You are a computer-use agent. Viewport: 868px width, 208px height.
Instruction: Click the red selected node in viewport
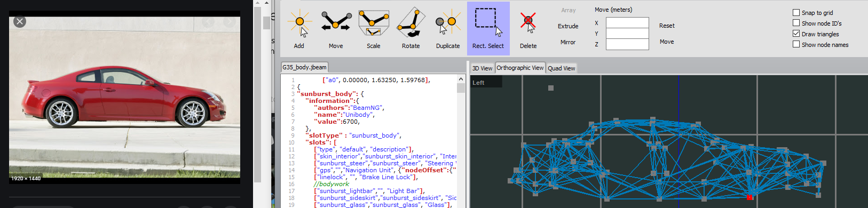[x=749, y=197]
